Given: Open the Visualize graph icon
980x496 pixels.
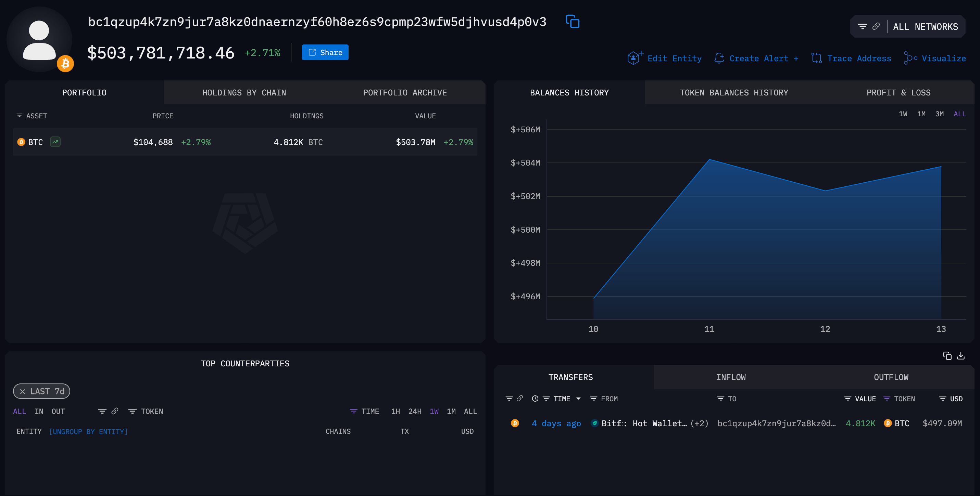Looking at the screenshot, I should 910,58.
